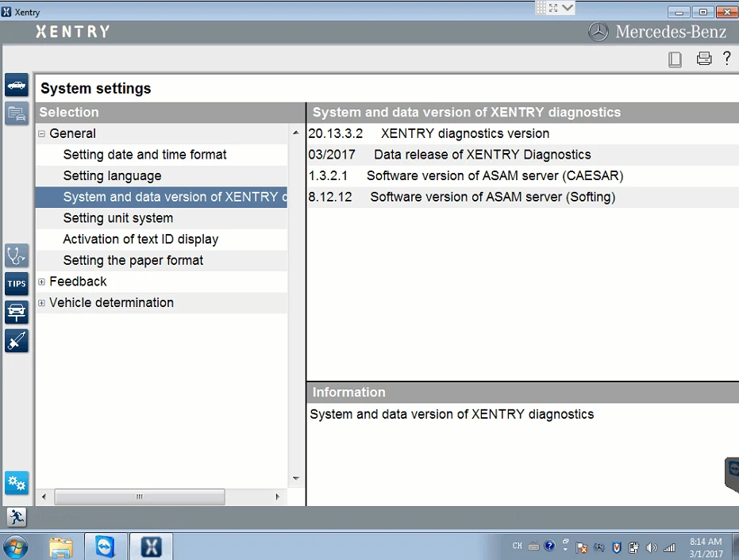Open File Explorer from taskbar
Screen dimensions: 739x560
click(x=61, y=547)
